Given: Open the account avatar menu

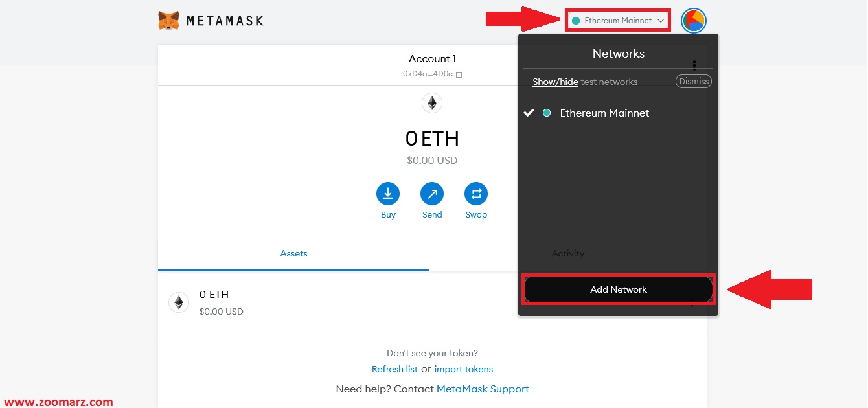Looking at the screenshot, I should click(x=693, y=21).
